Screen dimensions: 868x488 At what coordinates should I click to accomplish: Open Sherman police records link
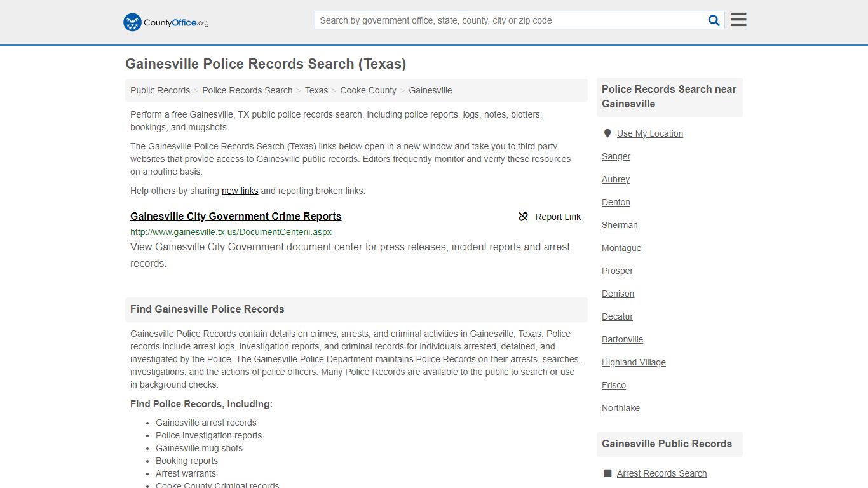tap(620, 225)
